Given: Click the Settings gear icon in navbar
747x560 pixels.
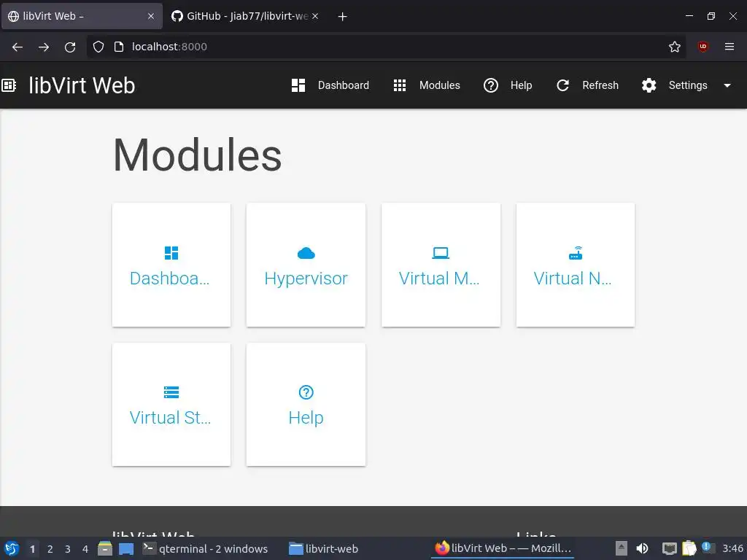Looking at the screenshot, I should click(x=649, y=85).
